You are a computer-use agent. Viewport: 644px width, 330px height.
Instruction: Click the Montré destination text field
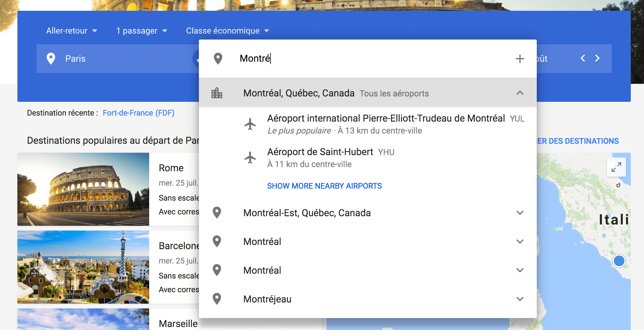pos(359,58)
